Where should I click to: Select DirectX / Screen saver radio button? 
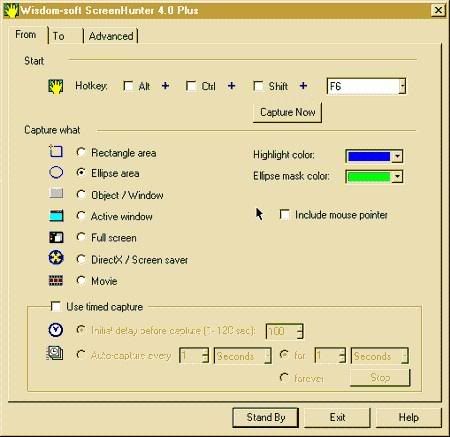(81, 259)
